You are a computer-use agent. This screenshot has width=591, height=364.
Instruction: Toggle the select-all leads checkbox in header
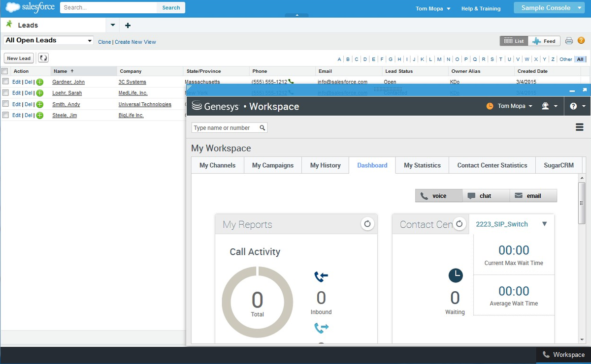pos(4,71)
